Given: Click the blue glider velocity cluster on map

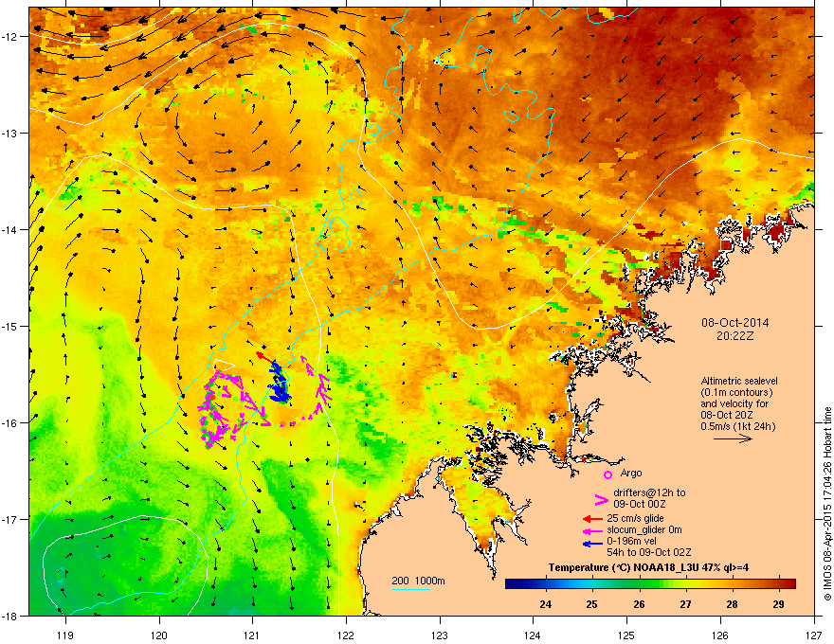Looking at the screenshot, I should 279,383.
